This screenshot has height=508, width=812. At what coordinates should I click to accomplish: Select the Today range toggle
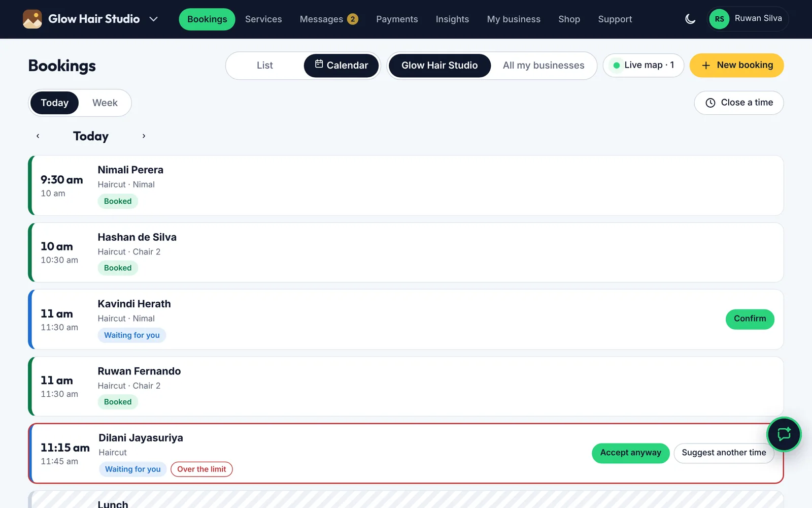click(x=54, y=103)
